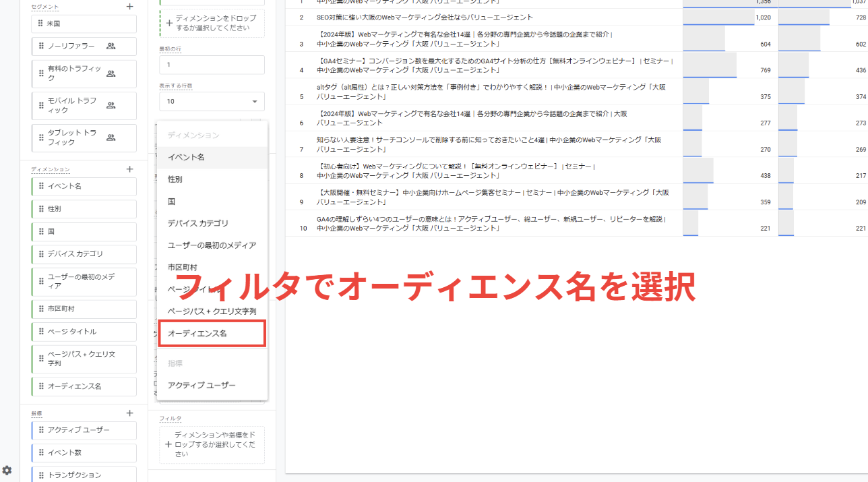This screenshot has width=868, height=482.
Task: Grab the drag handle of the 米国 segment
Action: pos(41,24)
